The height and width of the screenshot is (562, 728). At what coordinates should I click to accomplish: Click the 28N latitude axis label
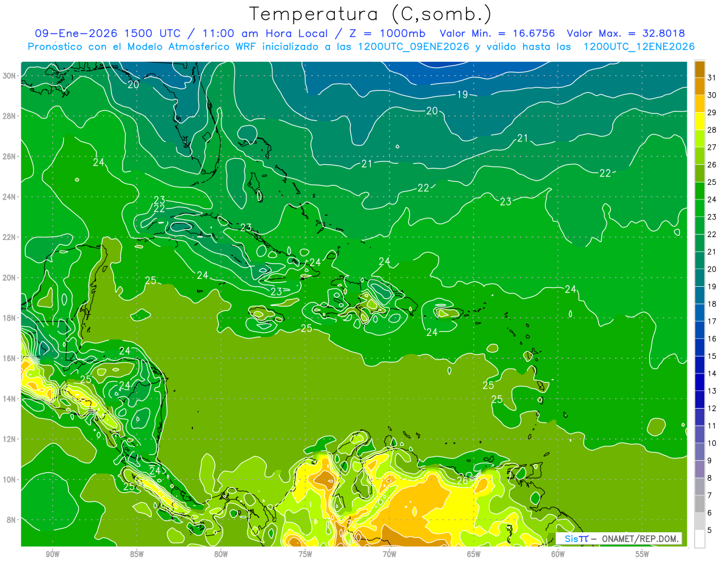(x=10, y=116)
